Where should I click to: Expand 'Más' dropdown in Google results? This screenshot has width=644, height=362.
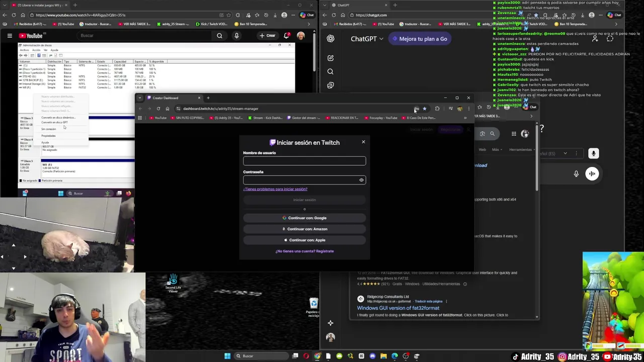coord(498,149)
